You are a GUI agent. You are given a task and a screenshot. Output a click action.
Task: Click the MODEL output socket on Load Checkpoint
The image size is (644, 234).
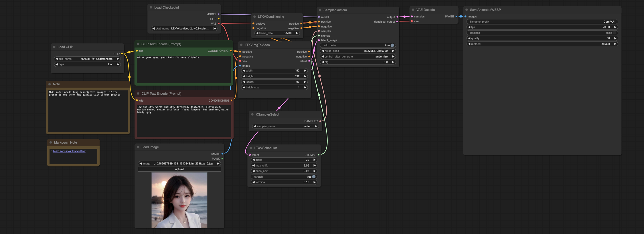click(x=219, y=14)
